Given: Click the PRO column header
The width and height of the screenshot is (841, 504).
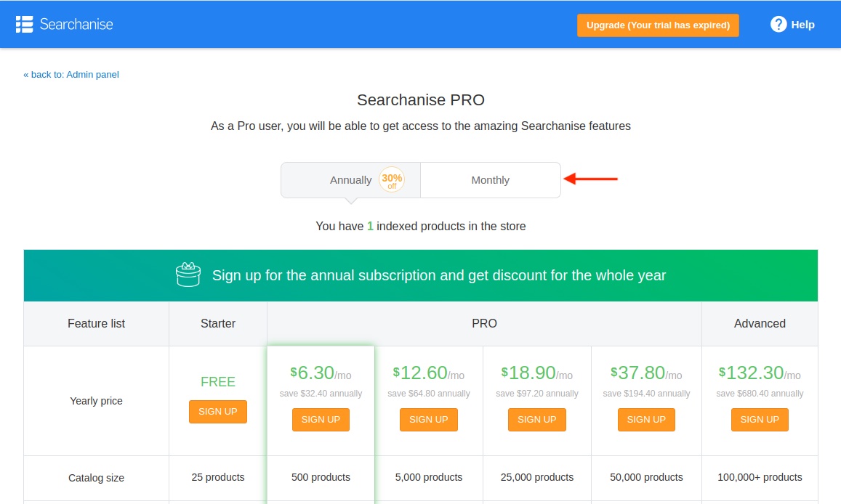Looking at the screenshot, I should tap(484, 323).
